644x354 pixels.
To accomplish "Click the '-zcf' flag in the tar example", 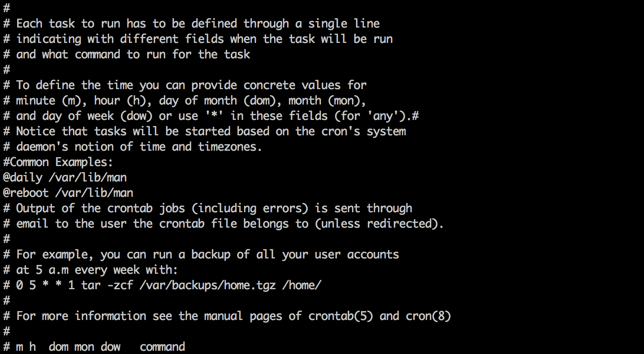I will click(x=120, y=286).
